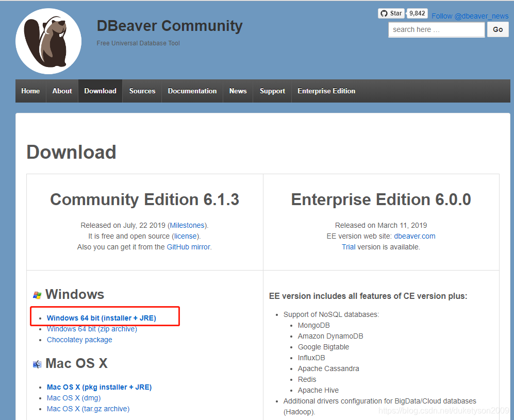Image resolution: width=514 pixels, height=420 pixels.
Task: Download Mac OS X pkg installer + JRE
Action: 100,387
